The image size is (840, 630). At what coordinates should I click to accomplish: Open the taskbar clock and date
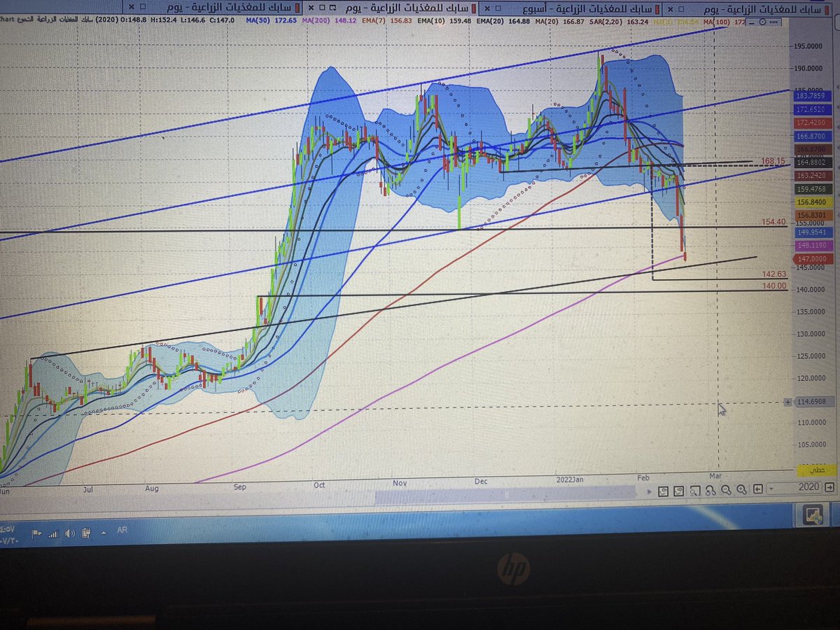click(8, 535)
